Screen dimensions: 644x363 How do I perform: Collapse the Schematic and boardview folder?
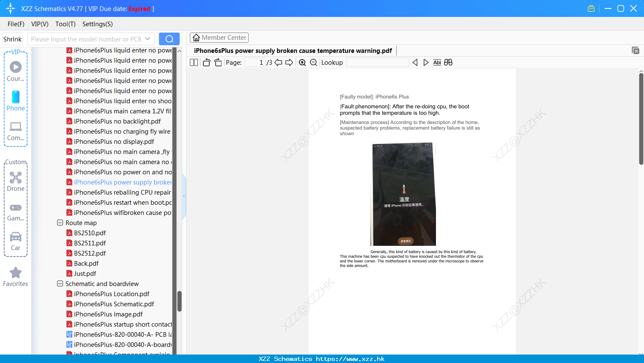pos(60,283)
